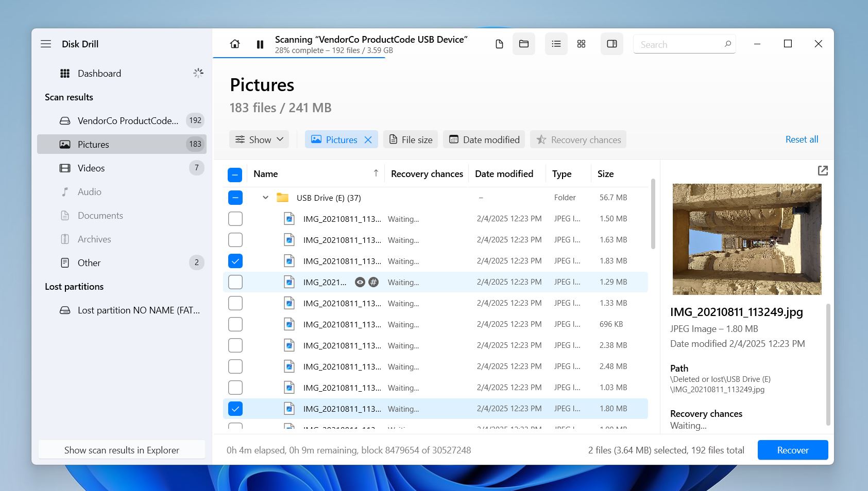This screenshot has height=491, width=868.
Task: Check the 1.50 MB image row checkbox
Action: pos(235,219)
